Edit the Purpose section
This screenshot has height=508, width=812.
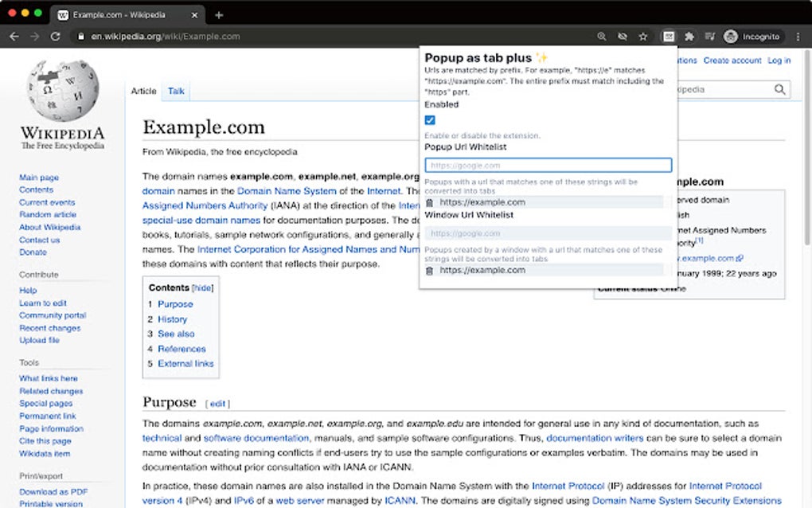coord(217,403)
